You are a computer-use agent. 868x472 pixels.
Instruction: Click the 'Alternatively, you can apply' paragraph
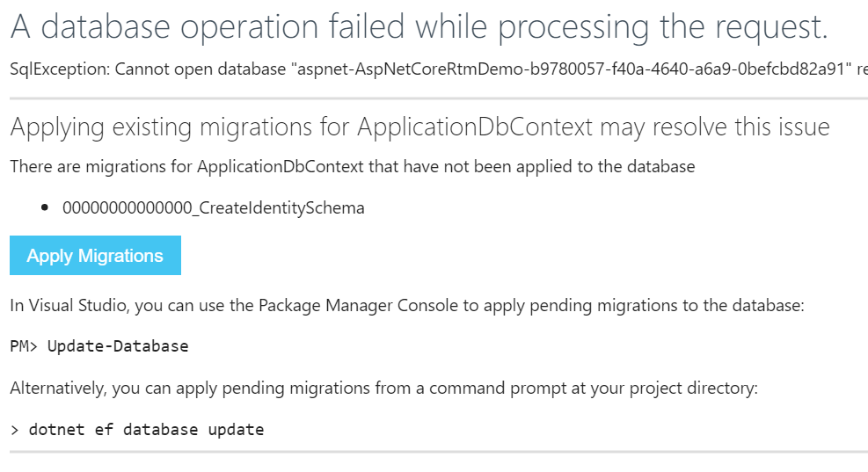point(383,387)
